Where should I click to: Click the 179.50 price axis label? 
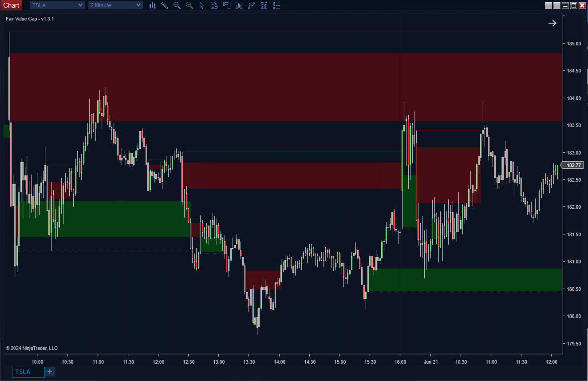click(574, 344)
